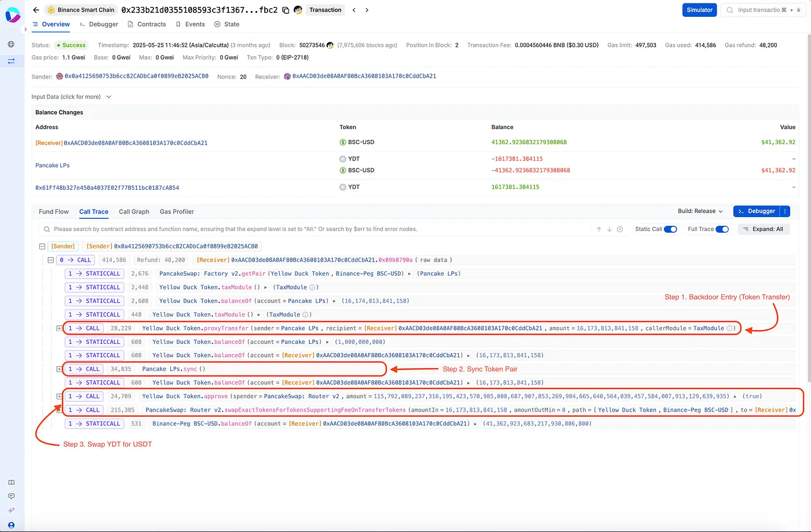Disable the Full Trace switch
The image size is (811, 532).
721,229
